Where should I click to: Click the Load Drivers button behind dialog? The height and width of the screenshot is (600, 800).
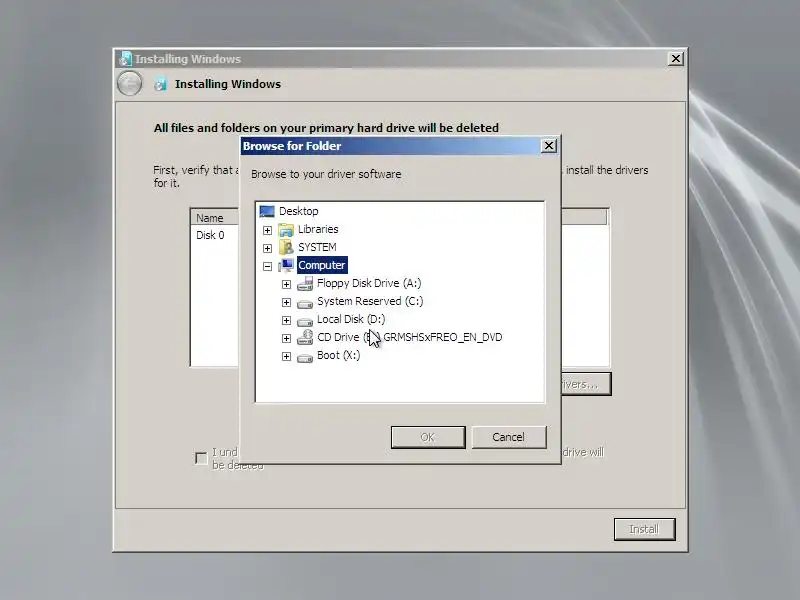click(586, 384)
